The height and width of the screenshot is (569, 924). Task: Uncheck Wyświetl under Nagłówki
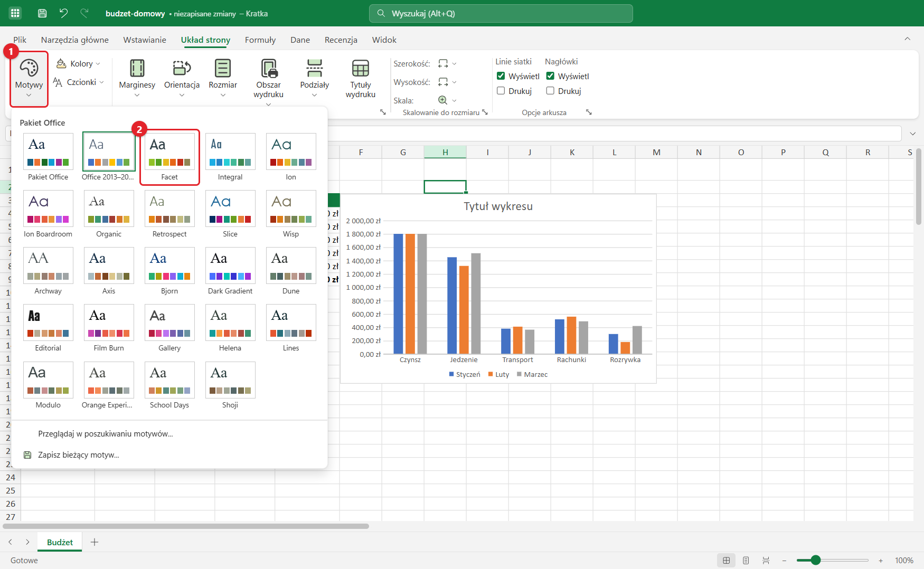(x=550, y=76)
